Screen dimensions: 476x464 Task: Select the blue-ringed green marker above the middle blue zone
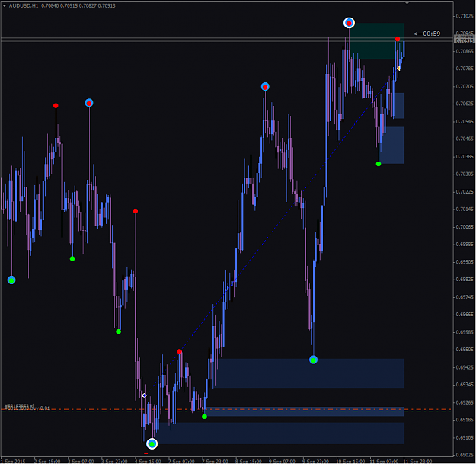tap(313, 360)
